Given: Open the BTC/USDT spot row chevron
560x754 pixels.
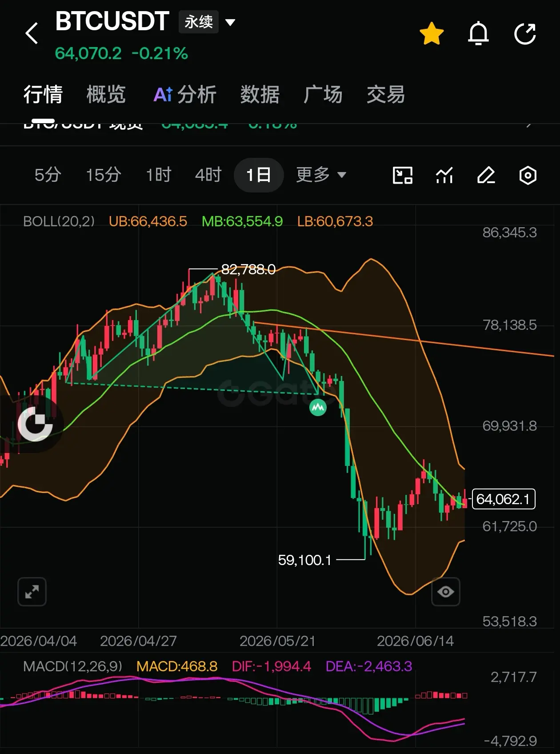Looking at the screenshot, I should [x=528, y=124].
